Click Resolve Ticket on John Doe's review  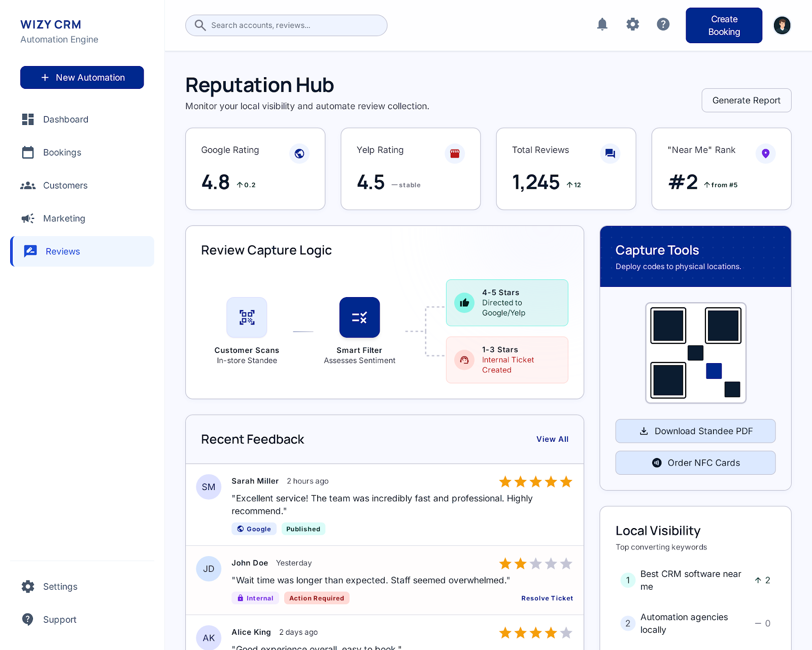(547, 598)
